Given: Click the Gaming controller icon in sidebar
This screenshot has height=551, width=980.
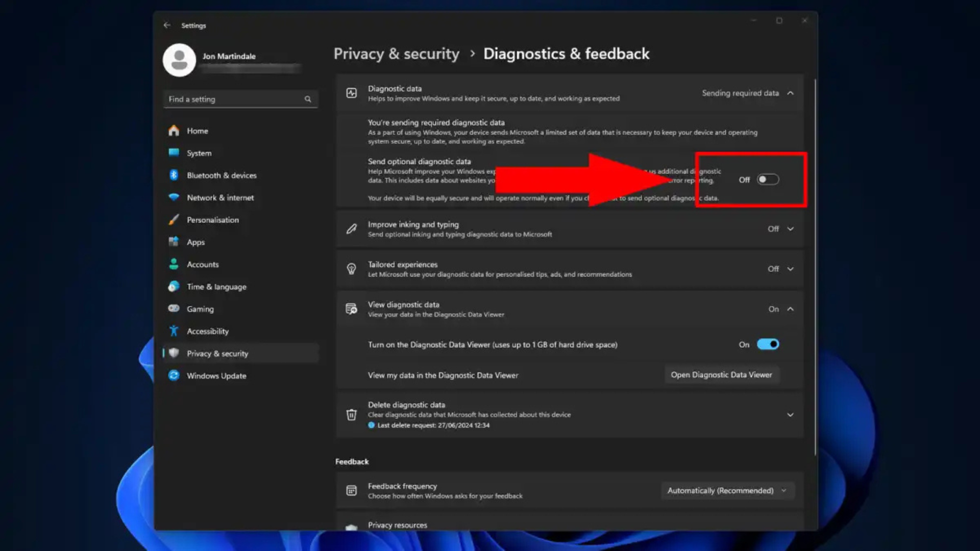Looking at the screenshot, I should pos(174,309).
